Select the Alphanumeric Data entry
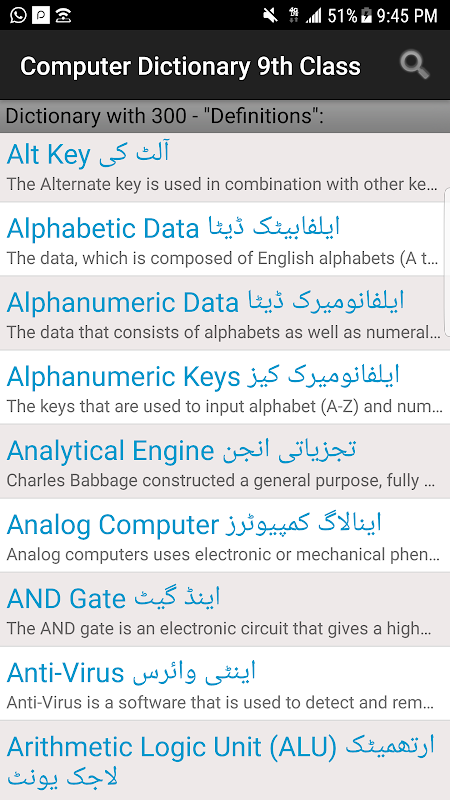450x800 pixels. click(x=225, y=313)
